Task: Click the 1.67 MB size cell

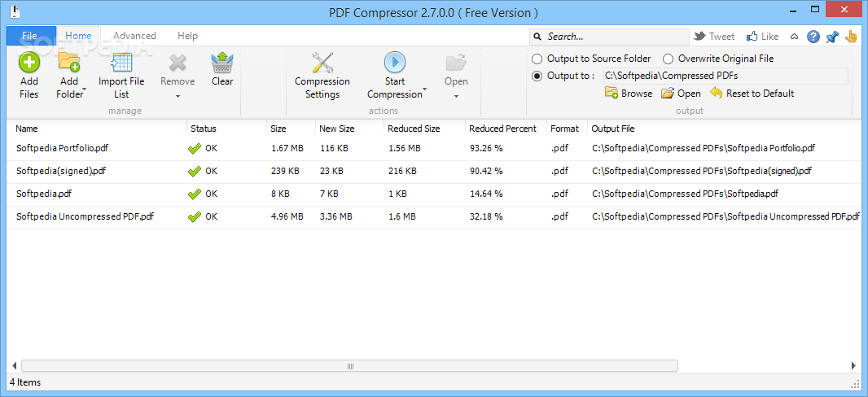Action: [287, 148]
